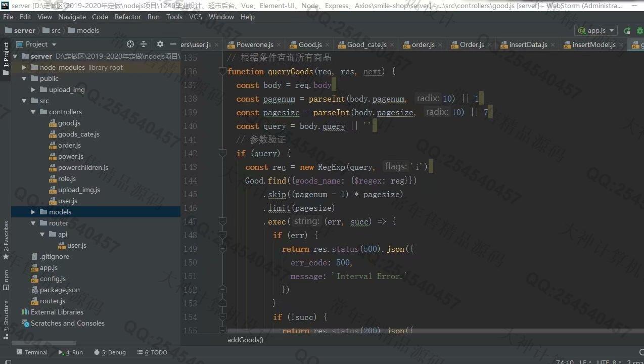Close the insertModel.js tab
The width and height of the screenshot is (644, 364).
click(x=621, y=44)
